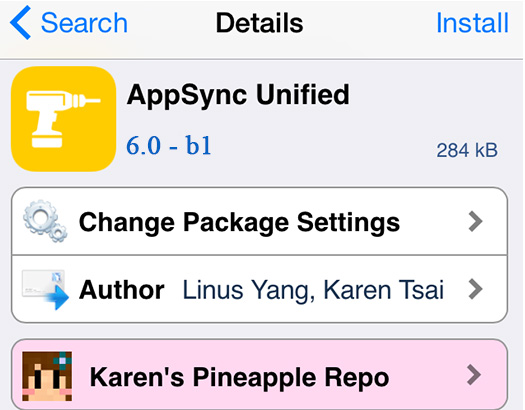Tap the Install button
The image size is (525, 410).
tap(472, 23)
